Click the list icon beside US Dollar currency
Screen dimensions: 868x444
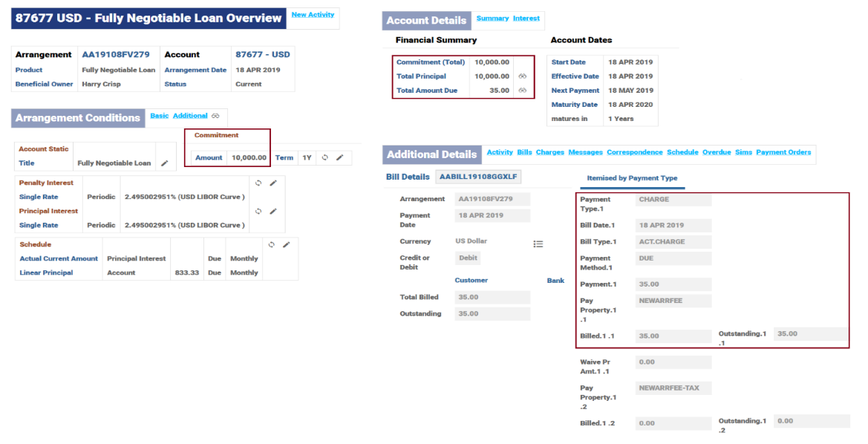[538, 244]
